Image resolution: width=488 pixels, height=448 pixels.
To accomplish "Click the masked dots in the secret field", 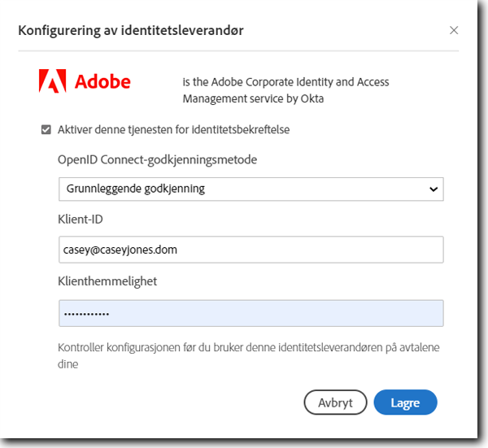I will click(86, 314).
